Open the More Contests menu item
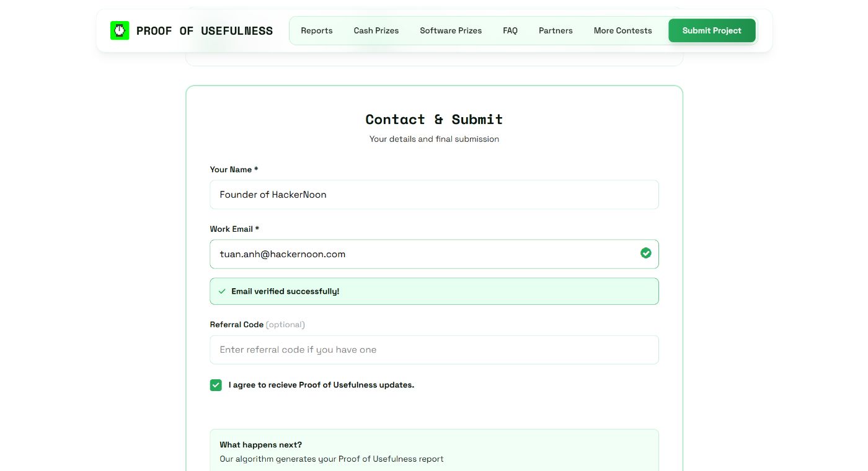 coord(622,30)
